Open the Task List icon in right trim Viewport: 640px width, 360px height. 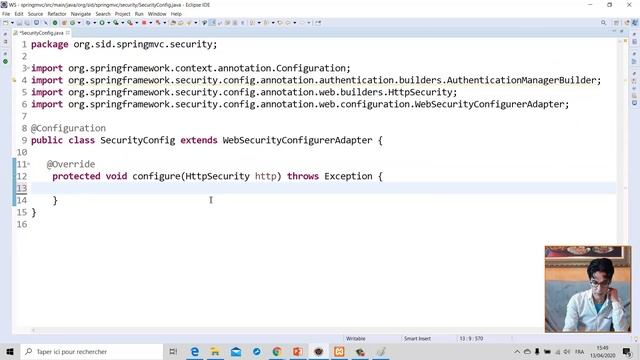(635, 42)
